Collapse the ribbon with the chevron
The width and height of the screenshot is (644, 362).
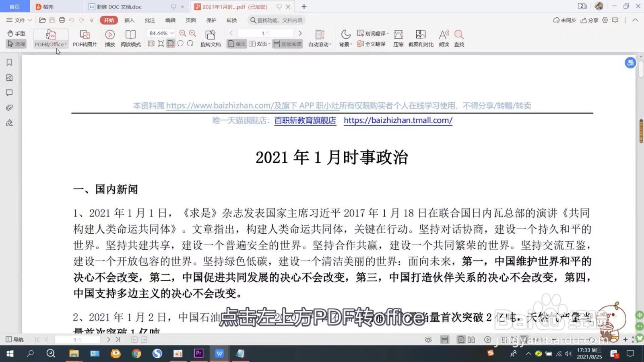click(x=635, y=20)
